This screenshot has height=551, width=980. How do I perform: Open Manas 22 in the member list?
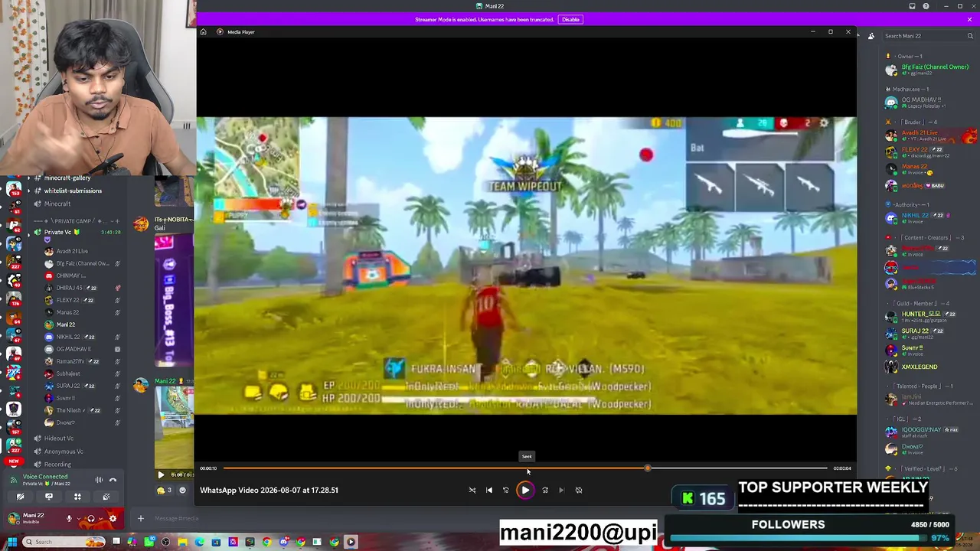(x=930, y=168)
